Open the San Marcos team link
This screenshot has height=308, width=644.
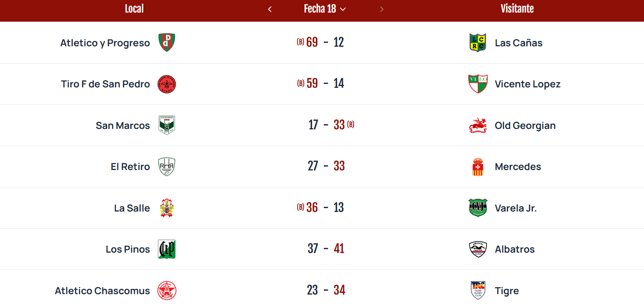tap(123, 125)
